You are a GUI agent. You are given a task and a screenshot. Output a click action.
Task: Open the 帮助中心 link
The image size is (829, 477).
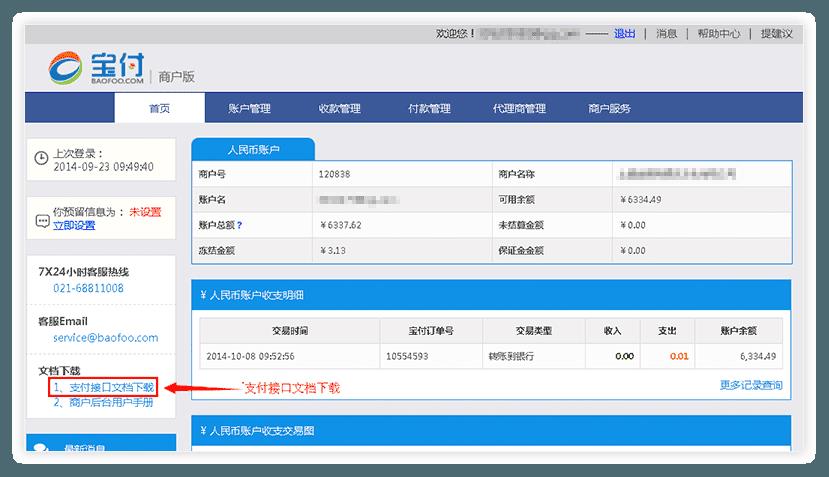point(719,34)
